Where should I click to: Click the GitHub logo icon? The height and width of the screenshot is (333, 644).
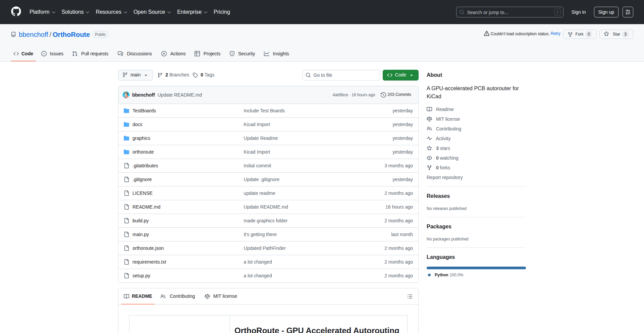[16, 12]
